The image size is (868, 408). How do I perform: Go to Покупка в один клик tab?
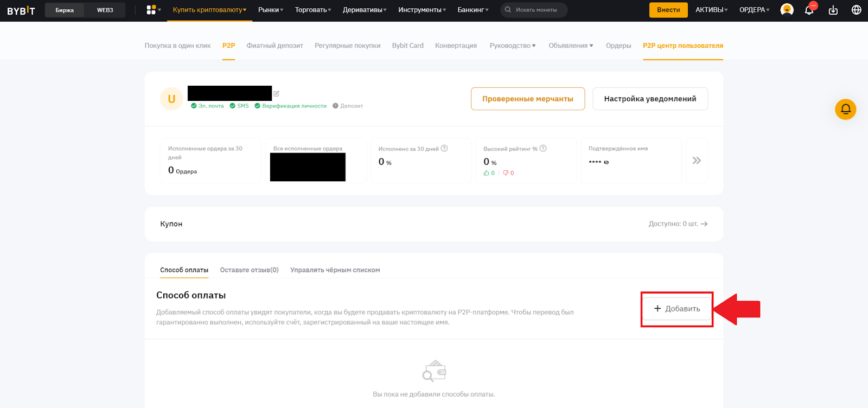coord(177,46)
